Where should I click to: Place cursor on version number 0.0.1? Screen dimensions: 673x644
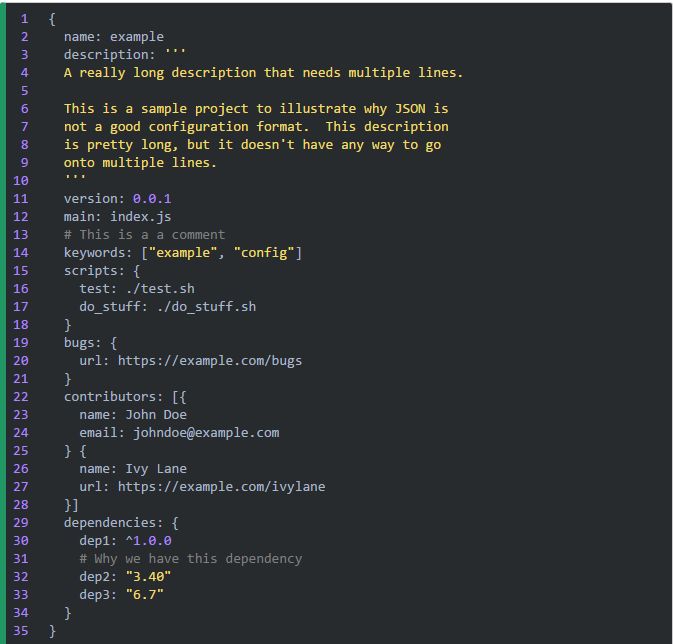(152, 198)
